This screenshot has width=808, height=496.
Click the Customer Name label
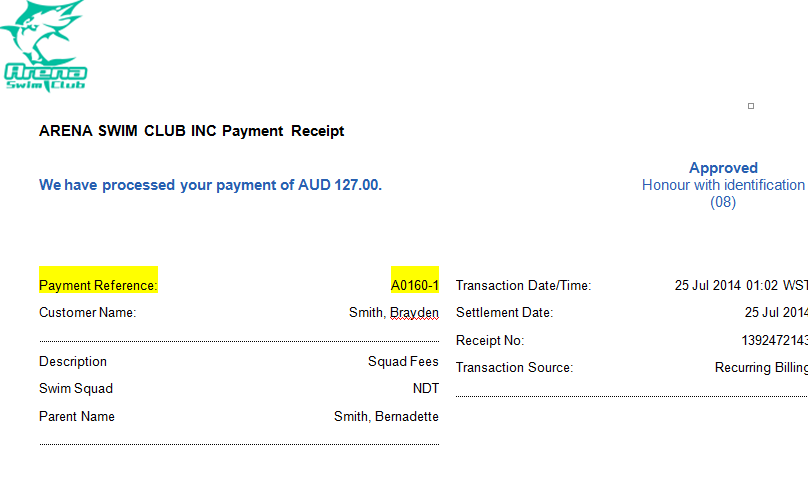[x=87, y=313]
